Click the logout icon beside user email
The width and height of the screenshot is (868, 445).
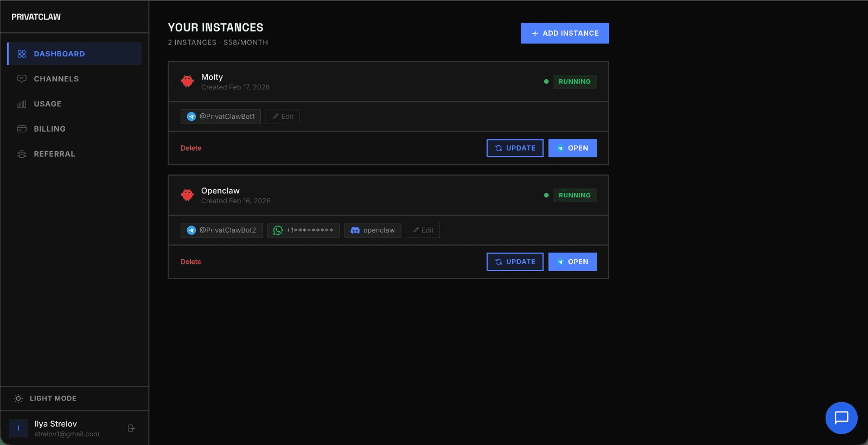pos(131,428)
